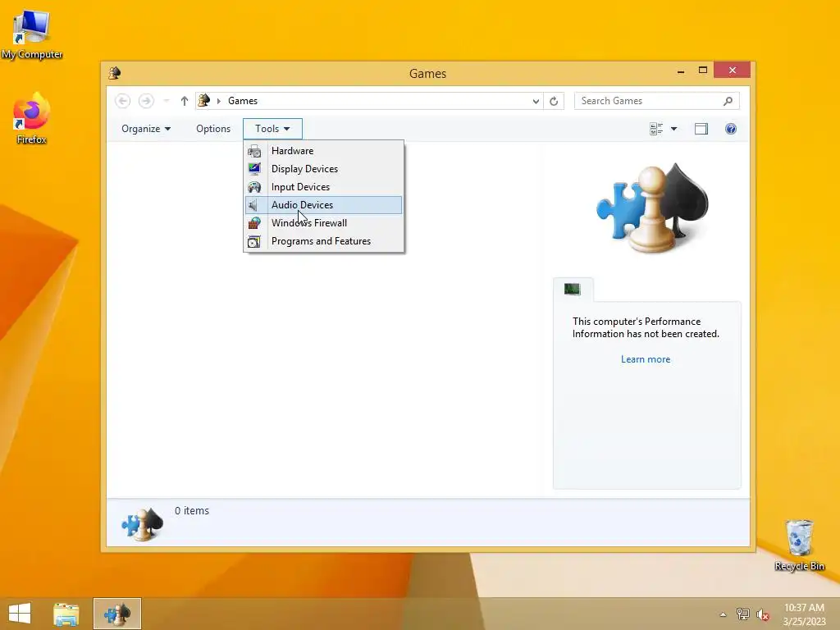This screenshot has width=840, height=630.
Task: Open the view options dropdown arrow
Action: (x=674, y=129)
